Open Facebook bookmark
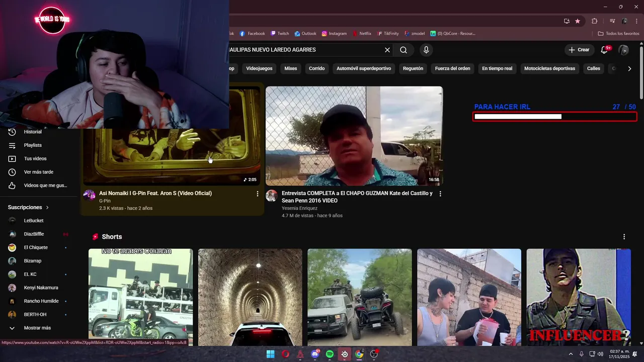 click(252, 34)
